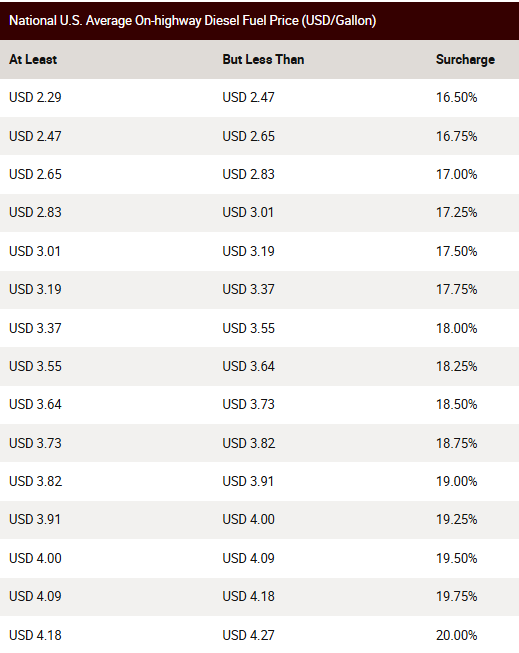Click the 18.00% surcharge cell
The height and width of the screenshot is (653, 519).
pyautogui.click(x=457, y=328)
